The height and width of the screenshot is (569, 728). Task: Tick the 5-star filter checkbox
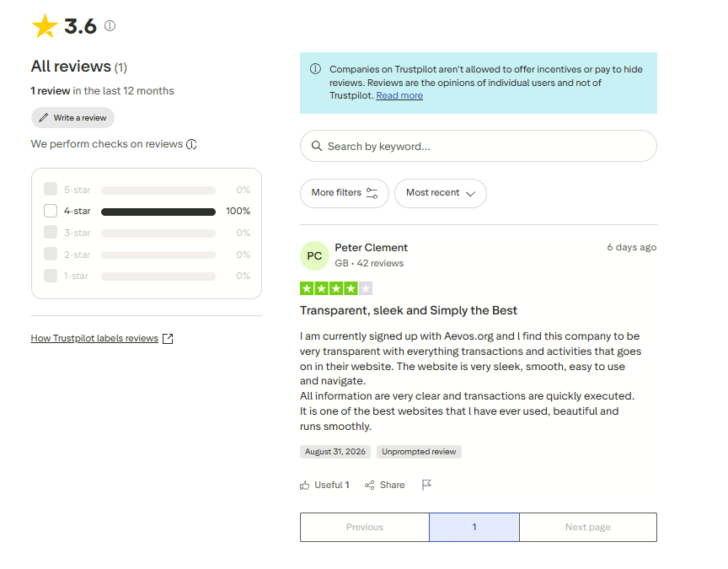coord(51,190)
